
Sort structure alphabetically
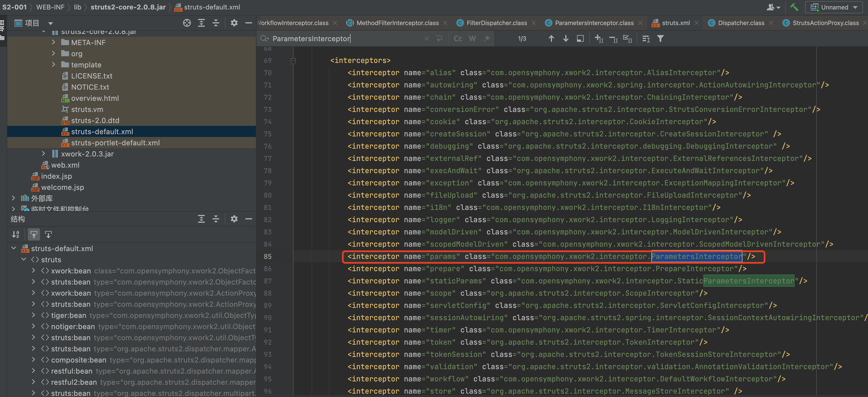16,234
